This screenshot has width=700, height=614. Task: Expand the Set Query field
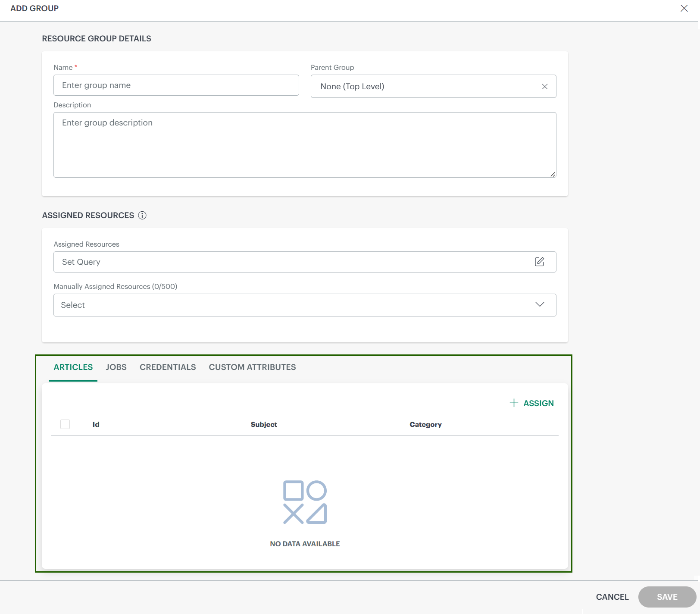point(280,261)
